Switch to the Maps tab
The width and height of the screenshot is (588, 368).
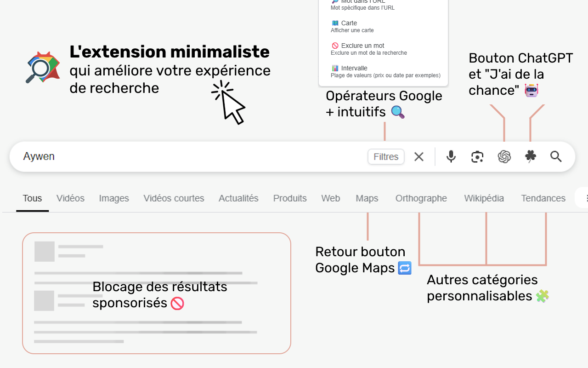point(367,198)
